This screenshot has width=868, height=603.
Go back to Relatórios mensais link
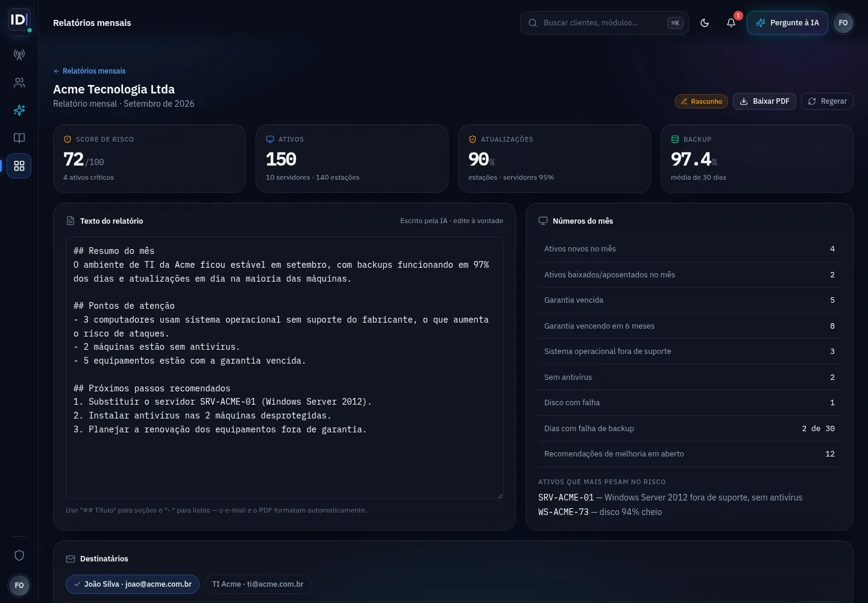click(90, 71)
